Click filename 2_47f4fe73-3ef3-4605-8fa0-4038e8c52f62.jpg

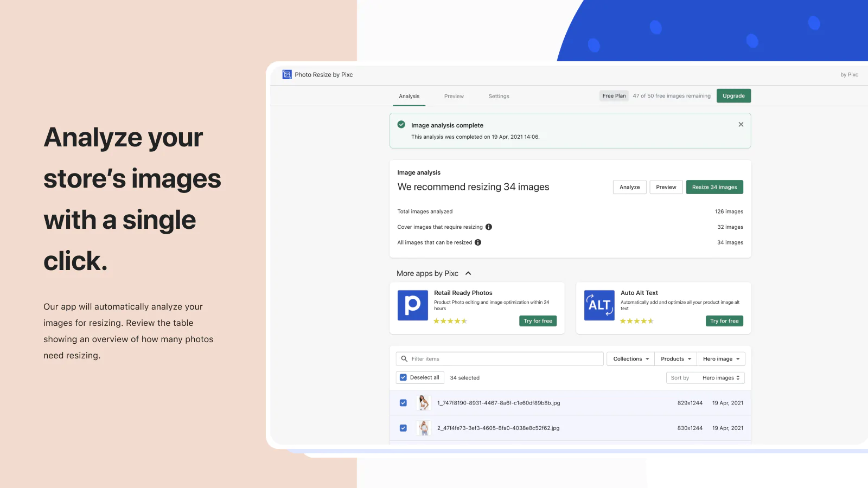[x=498, y=428]
